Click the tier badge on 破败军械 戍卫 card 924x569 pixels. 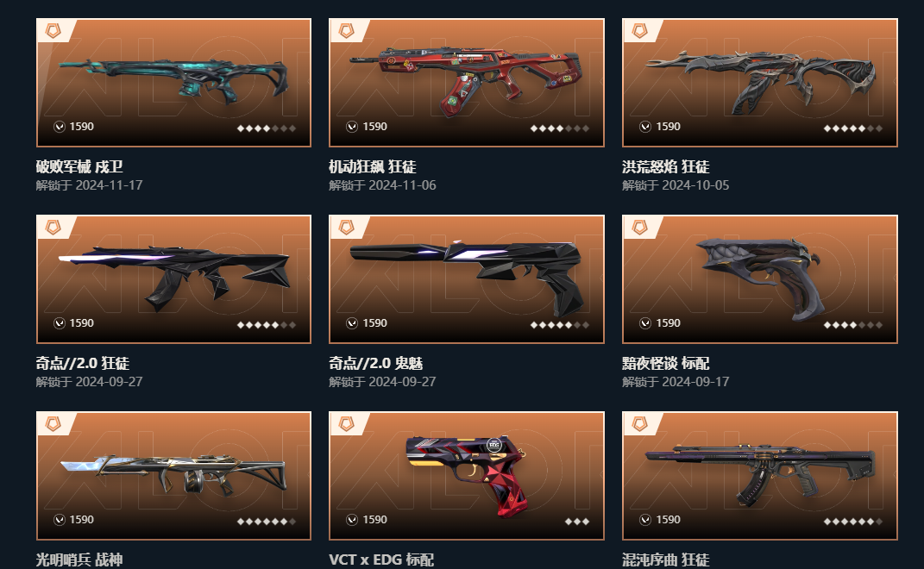53,31
